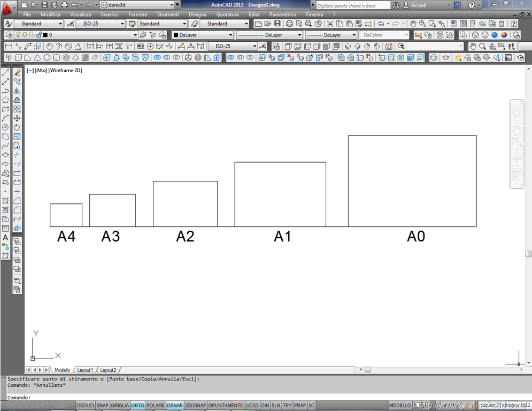Select the Polygon draw tool
Image resolution: width=532 pixels, height=411 pixels.
pyautogui.click(x=5, y=100)
